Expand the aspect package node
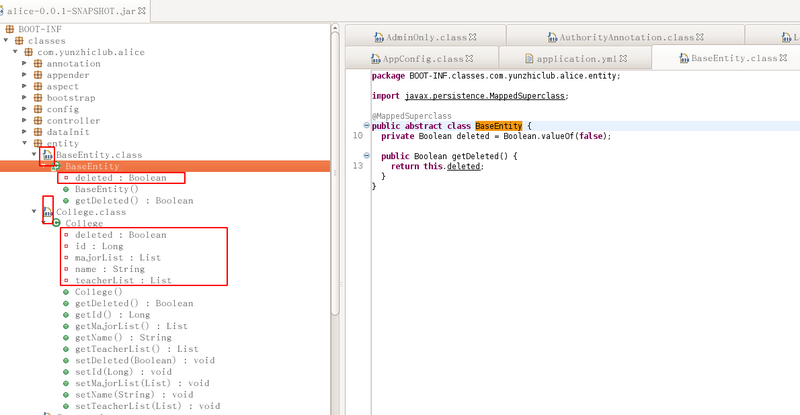This screenshot has height=415, width=800. tap(24, 86)
